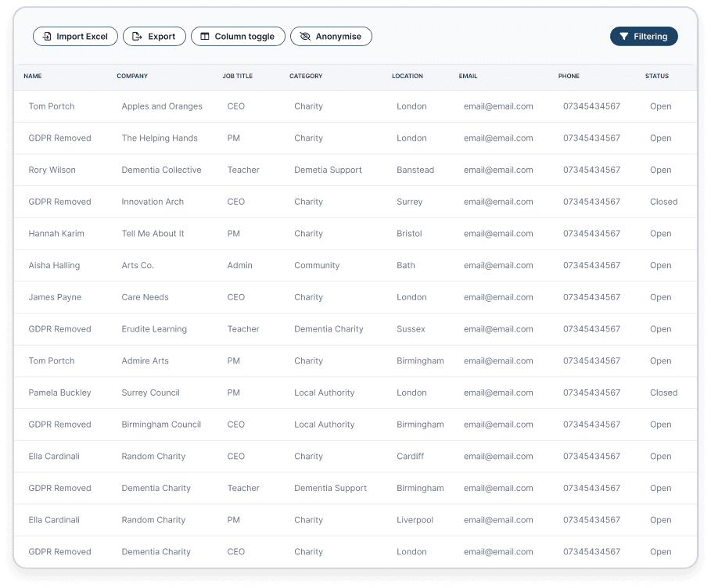Screen dimensions: 711x588
Task: Click the CATEGORY column header
Action: click(x=305, y=77)
